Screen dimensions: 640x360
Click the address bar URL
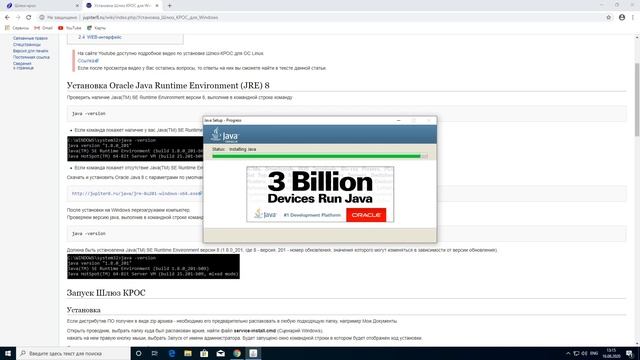(x=150, y=18)
